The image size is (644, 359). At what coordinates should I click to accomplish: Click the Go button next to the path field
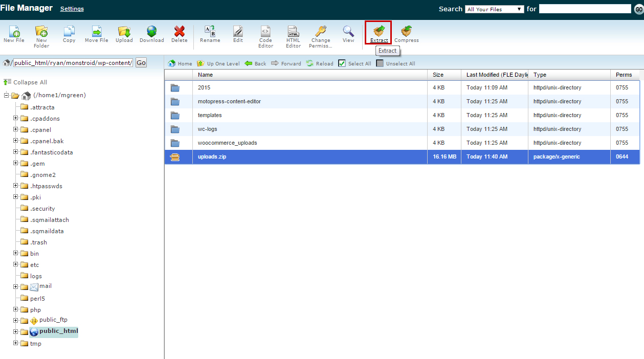point(141,62)
